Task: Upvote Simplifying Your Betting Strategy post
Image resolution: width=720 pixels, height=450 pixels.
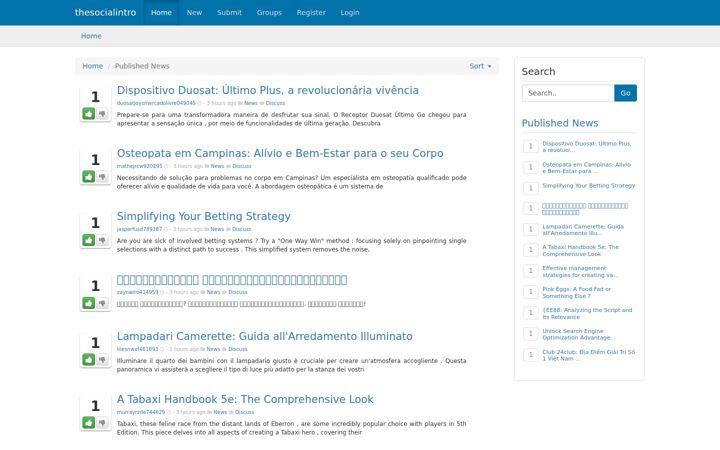Action: coord(89,240)
